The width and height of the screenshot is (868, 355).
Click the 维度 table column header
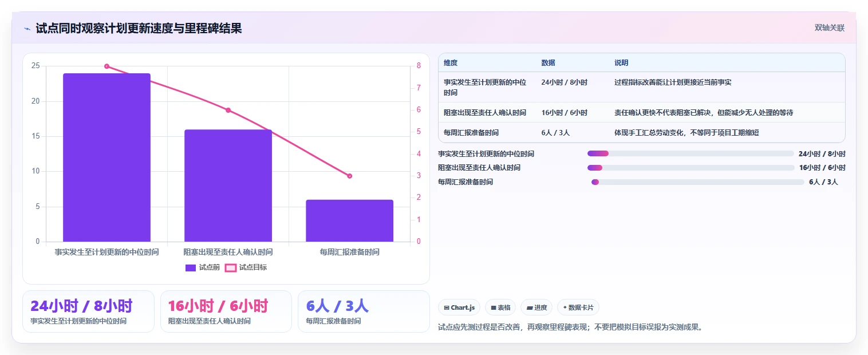[451, 63]
